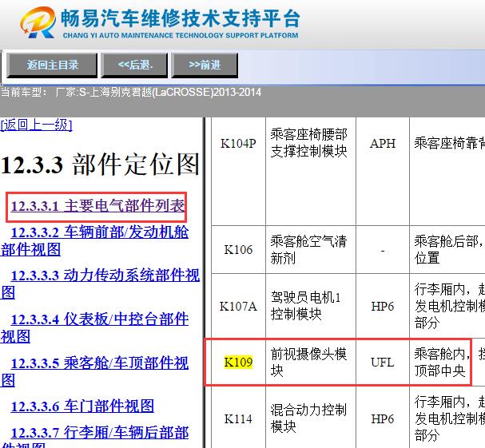Open the [返回上一级] link

(x=36, y=125)
